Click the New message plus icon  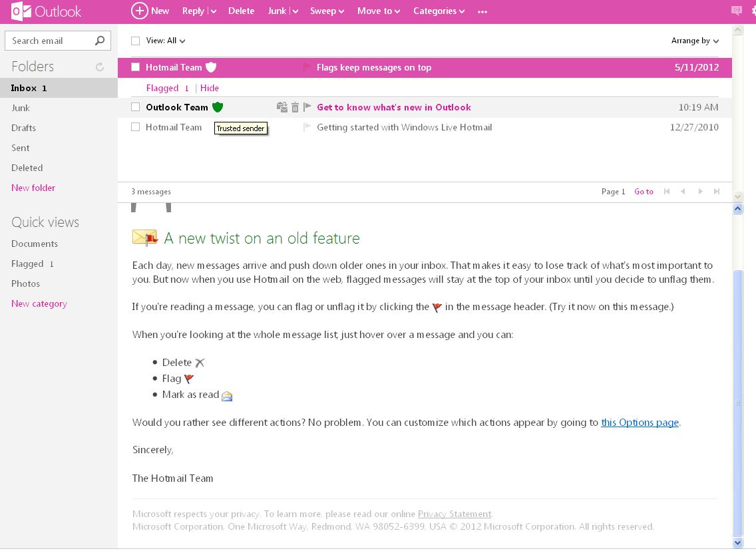click(x=139, y=11)
